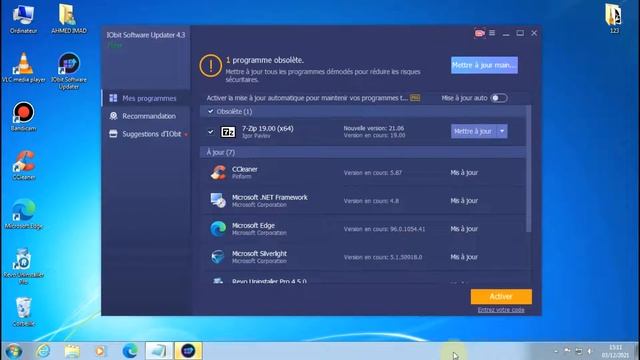Open the Ordinateur desktop icon

(23, 19)
